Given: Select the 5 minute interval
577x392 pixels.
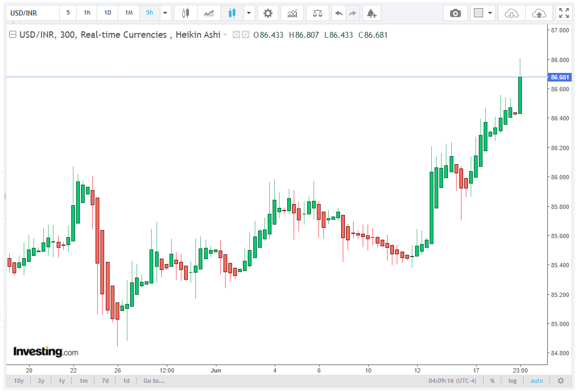Looking at the screenshot, I should click(x=68, y=13).
